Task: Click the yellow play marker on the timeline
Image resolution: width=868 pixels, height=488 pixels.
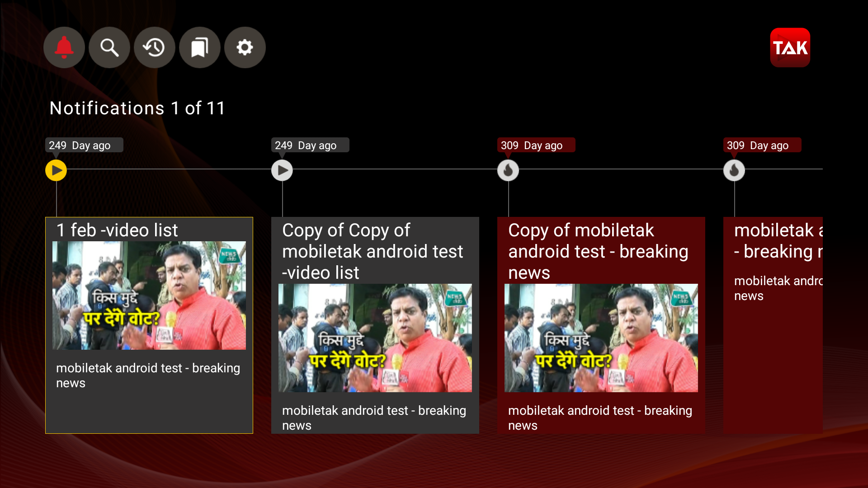Action: click(56, 170)
